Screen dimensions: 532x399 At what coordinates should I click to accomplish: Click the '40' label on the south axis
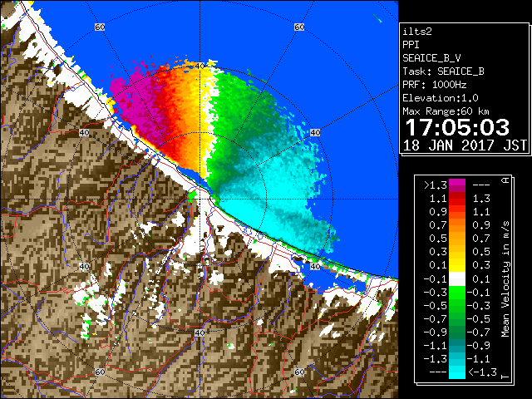coord(199,332)
